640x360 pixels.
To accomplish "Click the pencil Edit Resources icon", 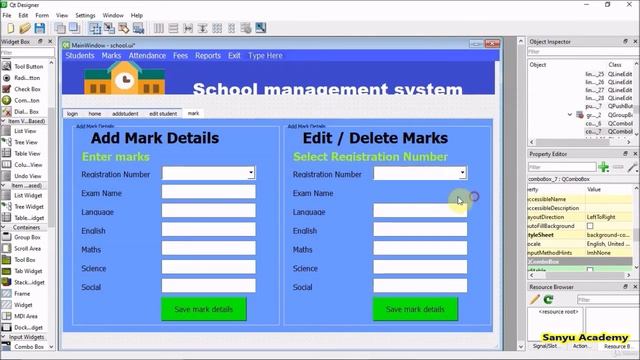I will click(535, 300).
